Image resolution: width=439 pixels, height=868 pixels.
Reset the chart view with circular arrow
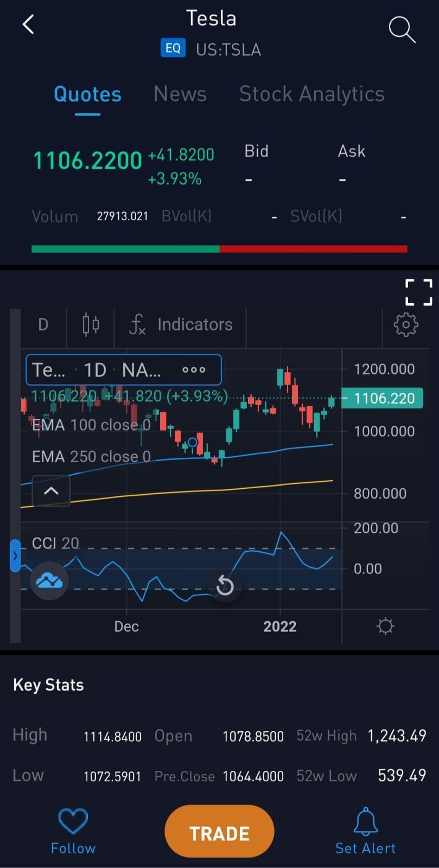coord(225,586)
